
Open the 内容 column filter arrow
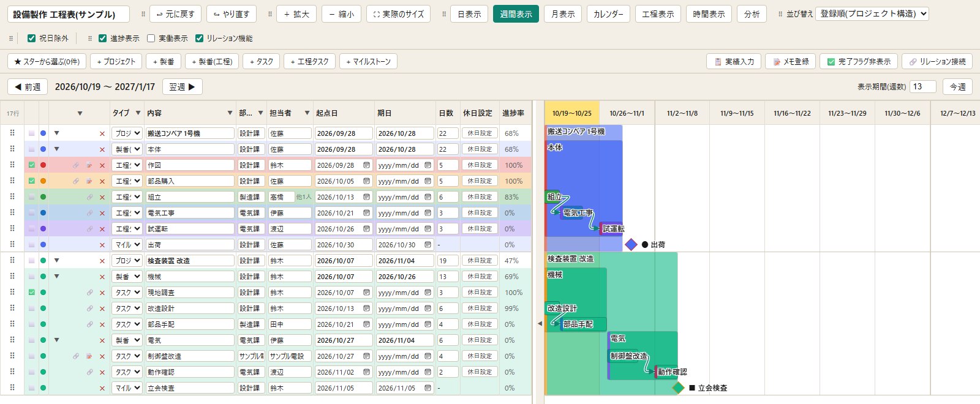point(230,113)
